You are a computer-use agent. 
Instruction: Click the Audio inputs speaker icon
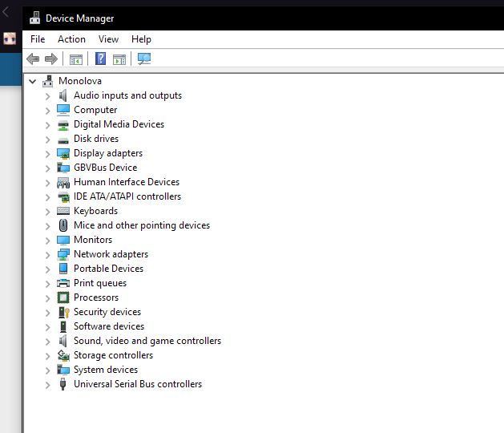pyautogui.click(x=63, y=95)
